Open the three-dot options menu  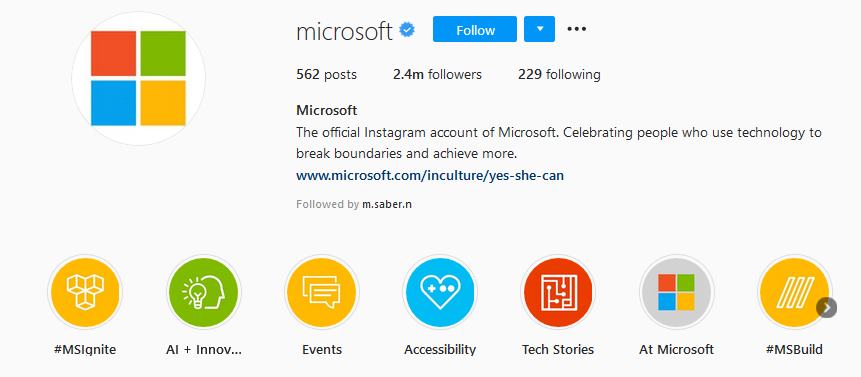point(577,29)
